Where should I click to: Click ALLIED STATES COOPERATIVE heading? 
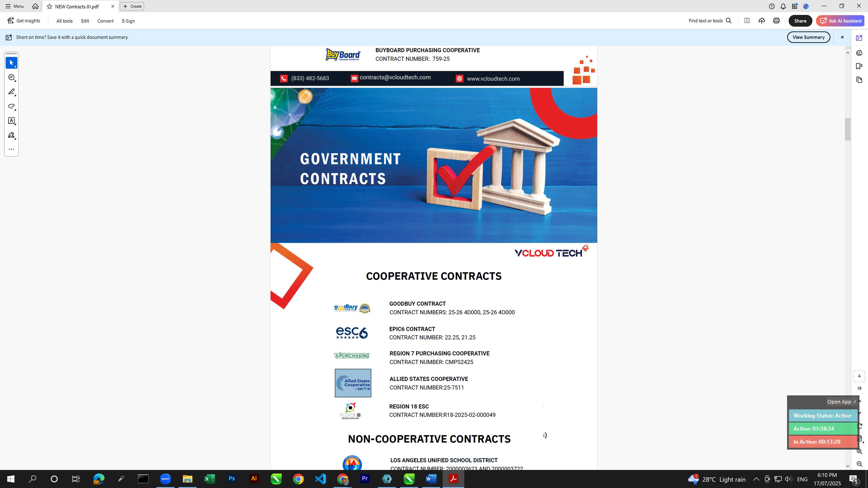click(x=429, y=379)
